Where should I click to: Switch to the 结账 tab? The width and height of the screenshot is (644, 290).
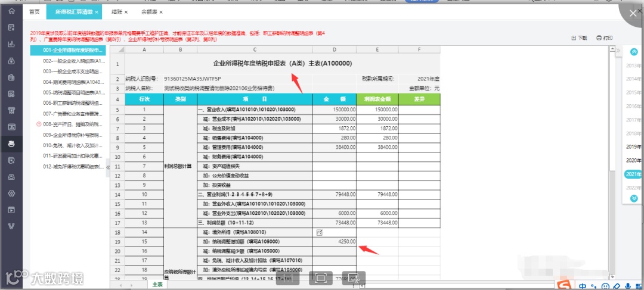tap(117, 13)
